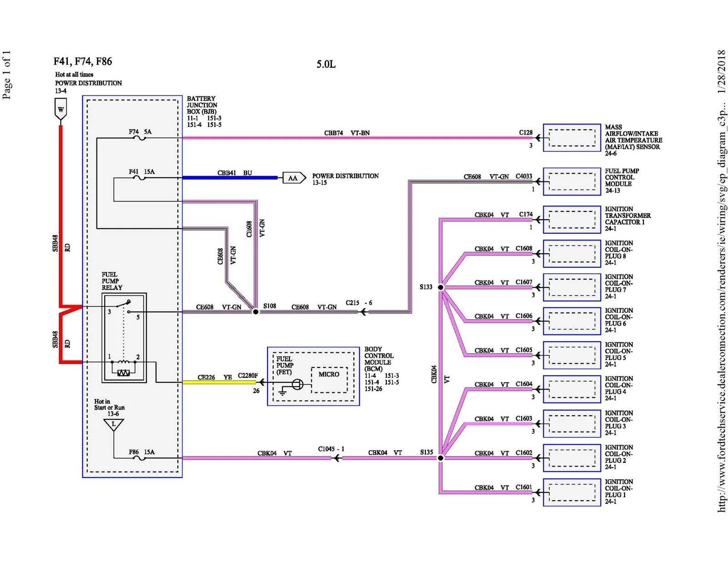Click the blue CBB41 wire
The image size is (728, 562).
tap(230, 178)
